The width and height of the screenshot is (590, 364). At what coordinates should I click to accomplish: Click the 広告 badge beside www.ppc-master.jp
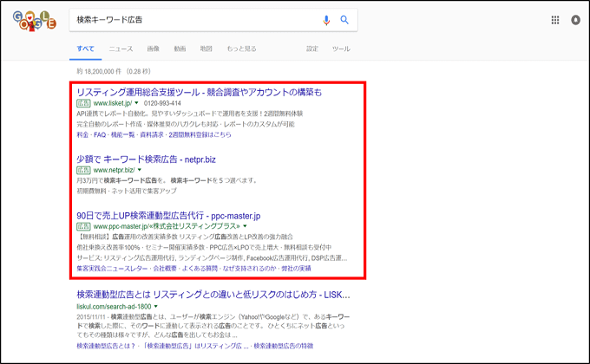coord(83,226)
